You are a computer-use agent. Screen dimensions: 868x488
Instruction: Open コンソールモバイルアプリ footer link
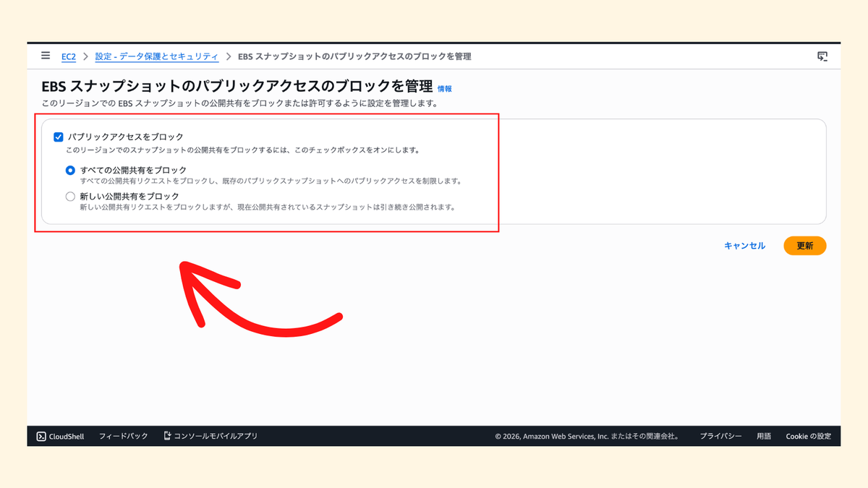point(210,436)
